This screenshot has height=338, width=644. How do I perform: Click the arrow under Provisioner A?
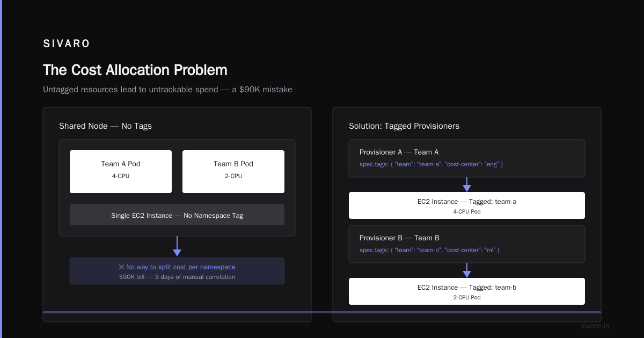pos(467,185)
